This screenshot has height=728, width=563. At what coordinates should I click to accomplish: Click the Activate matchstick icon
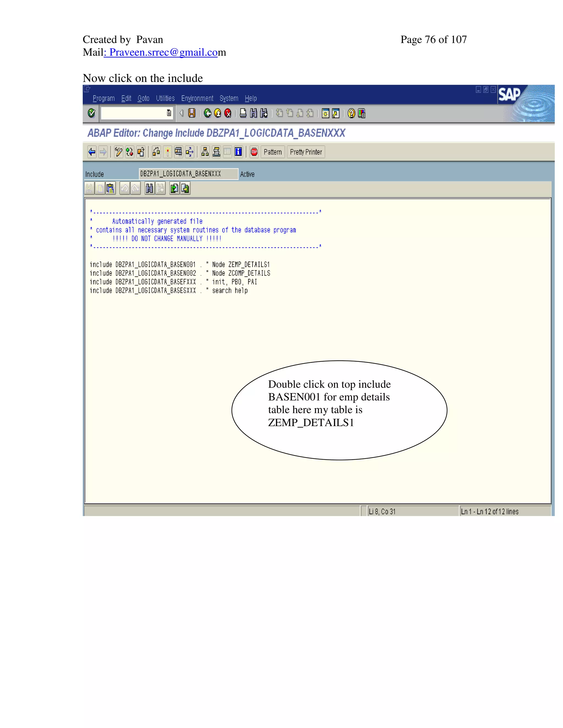click(x=167, y=152)
